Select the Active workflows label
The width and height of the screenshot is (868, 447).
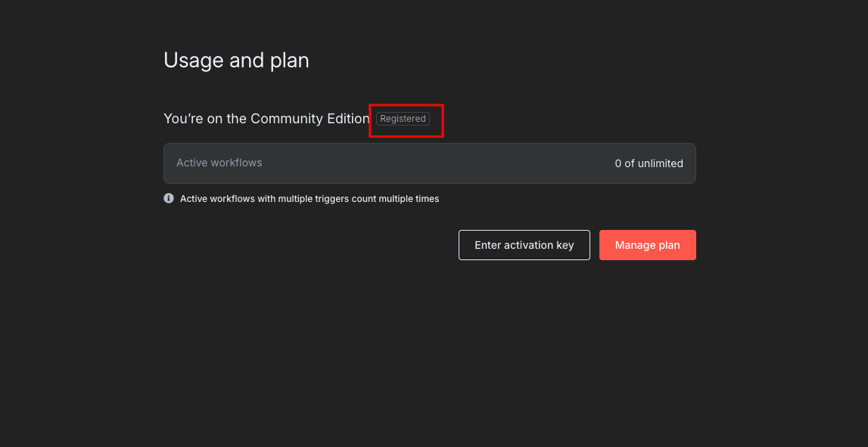pos(219,163)
